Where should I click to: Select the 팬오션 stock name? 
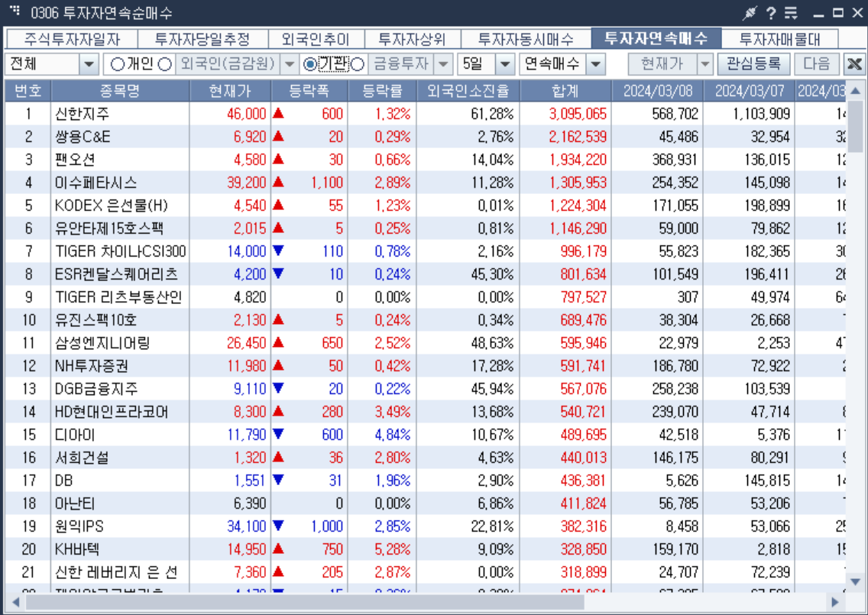pos(76,160)
